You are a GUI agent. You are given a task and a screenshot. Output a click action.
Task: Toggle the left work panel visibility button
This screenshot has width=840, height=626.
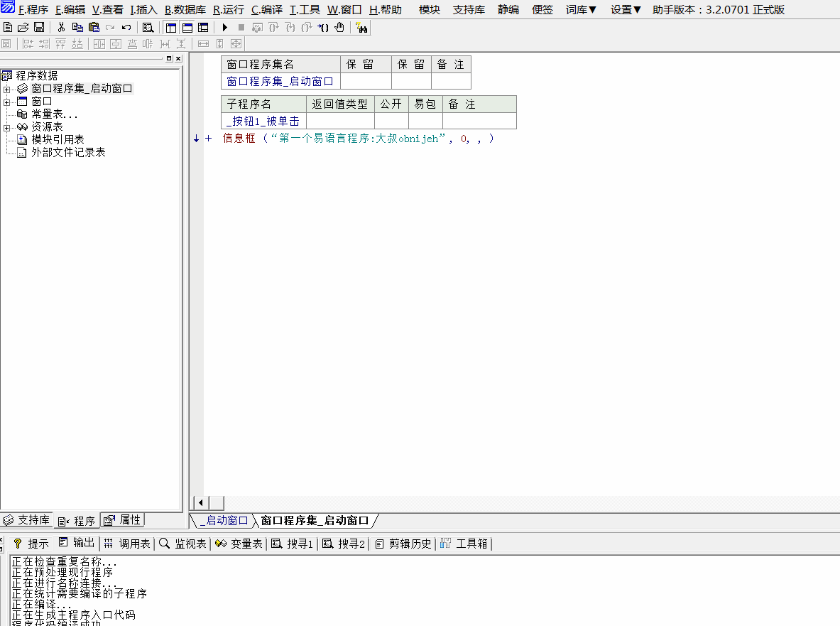[171, 27]
